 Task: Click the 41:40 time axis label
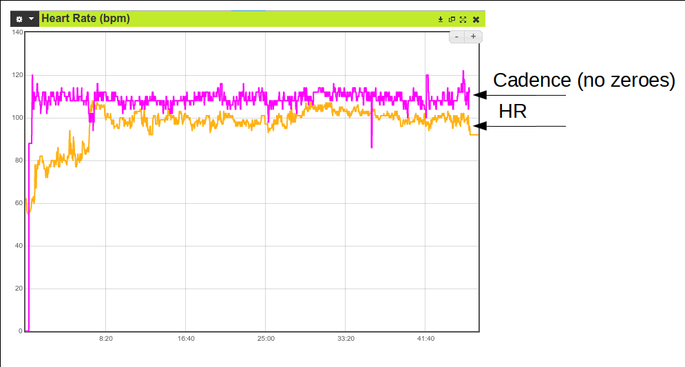(x=426, y=339)
